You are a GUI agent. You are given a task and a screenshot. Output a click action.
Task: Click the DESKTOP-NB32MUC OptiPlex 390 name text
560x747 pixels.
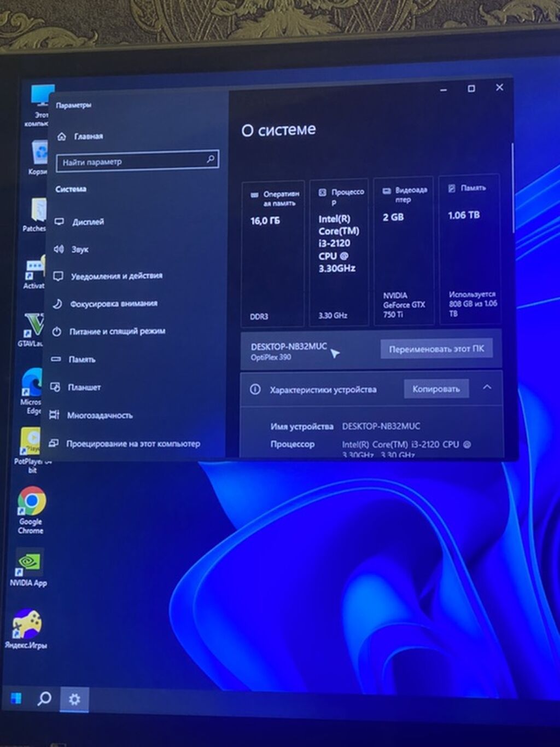tap(289, 351)
